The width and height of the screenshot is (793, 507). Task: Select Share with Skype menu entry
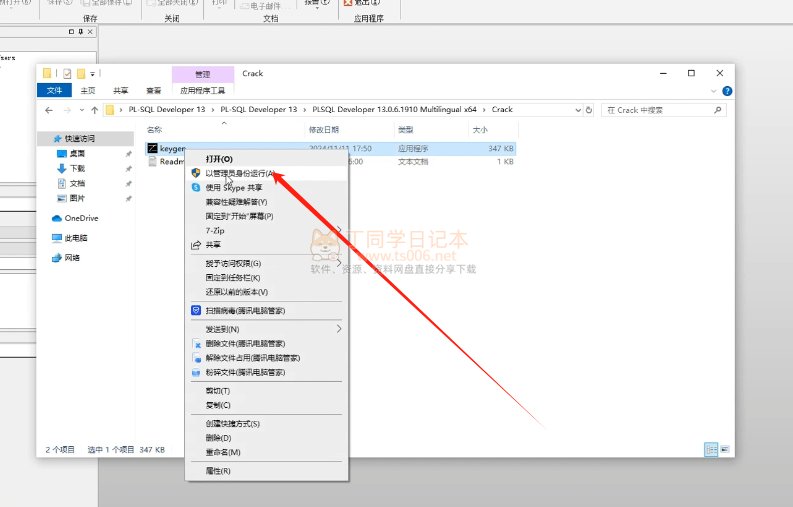267,188
